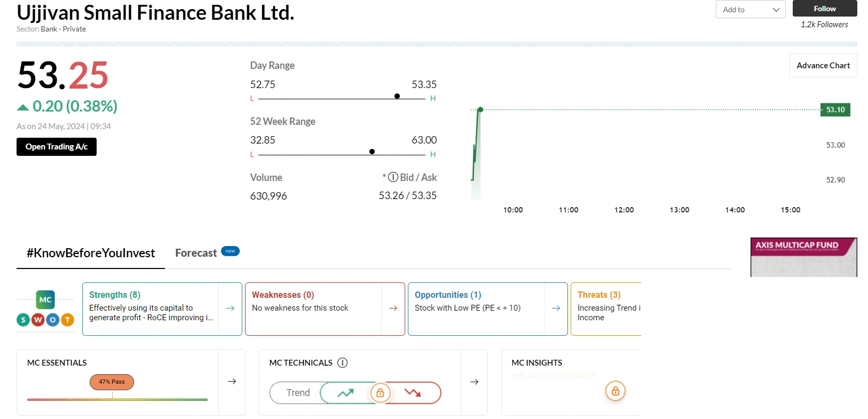Click the Trend label pill
The image size is (868, 419).
coord(298,393)
